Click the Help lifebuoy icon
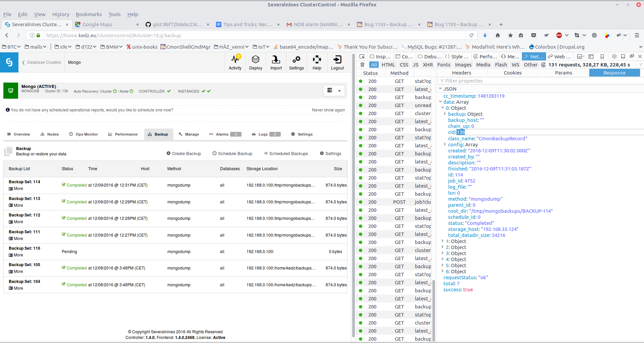 (x=317, y=62)
